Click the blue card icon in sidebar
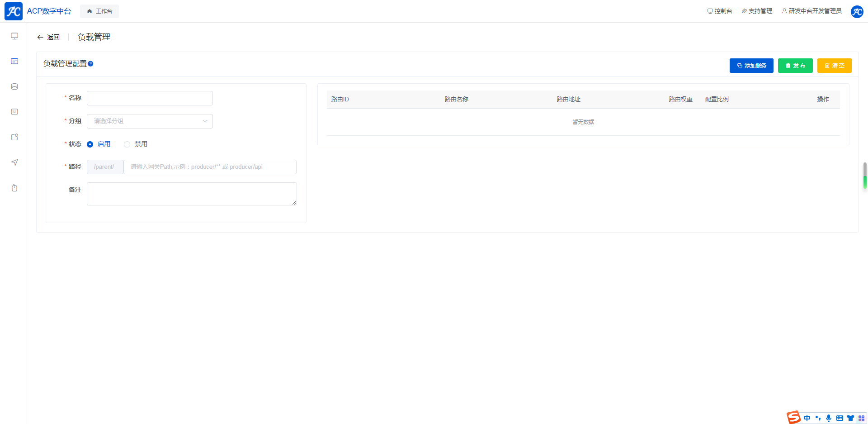This screenshot has width=868, height=424. (x=14, y=61)
